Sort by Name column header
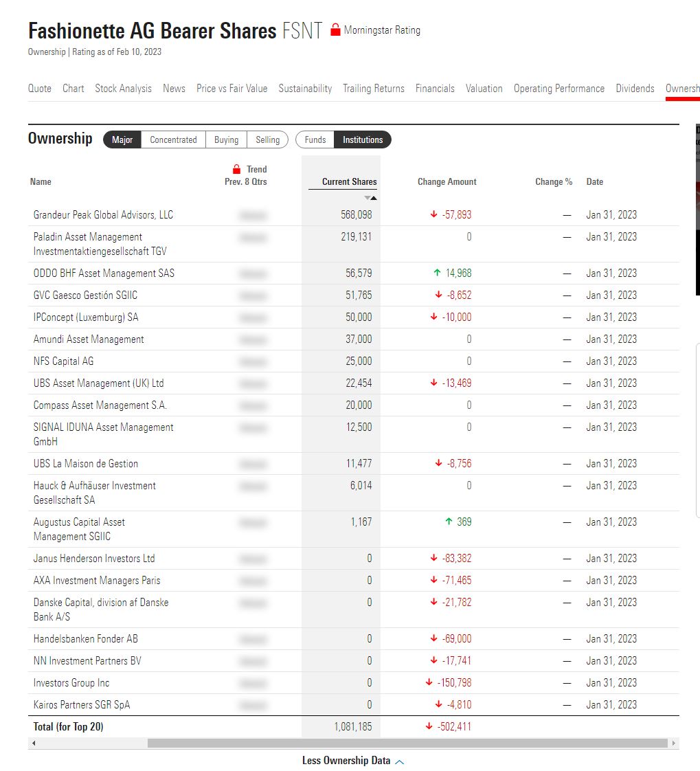 (x=41, y=181)
